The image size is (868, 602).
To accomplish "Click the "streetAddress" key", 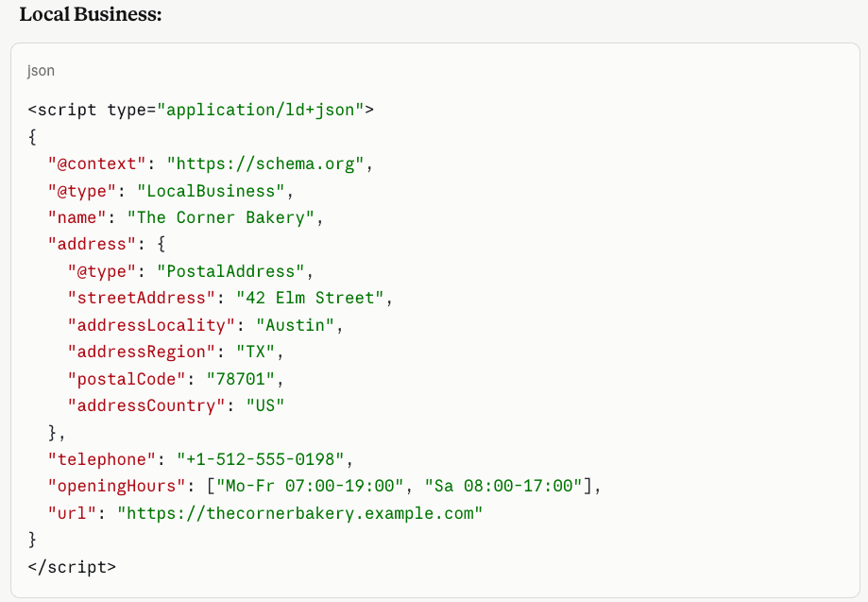I will pos(141,298).
